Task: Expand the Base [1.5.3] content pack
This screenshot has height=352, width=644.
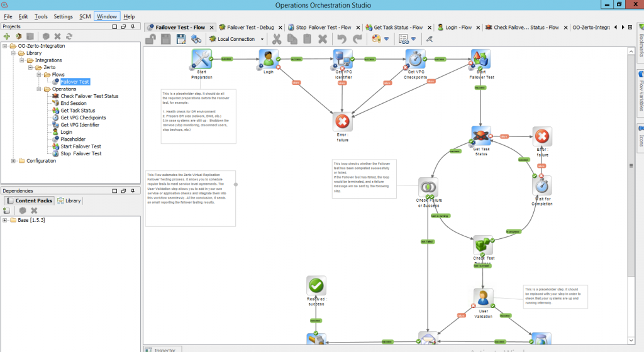Action: click(5, 220)
